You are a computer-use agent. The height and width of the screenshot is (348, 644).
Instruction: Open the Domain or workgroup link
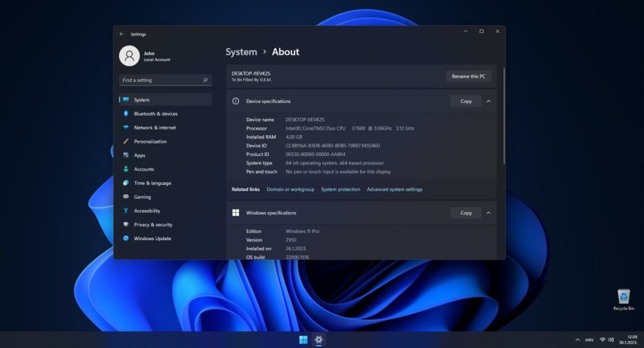click(290, 189)
